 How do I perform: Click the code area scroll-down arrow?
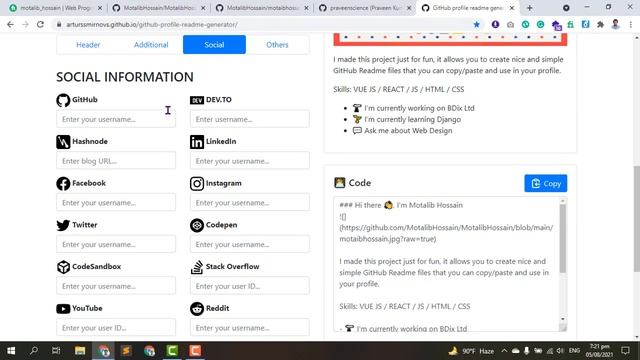click(563, 319)
